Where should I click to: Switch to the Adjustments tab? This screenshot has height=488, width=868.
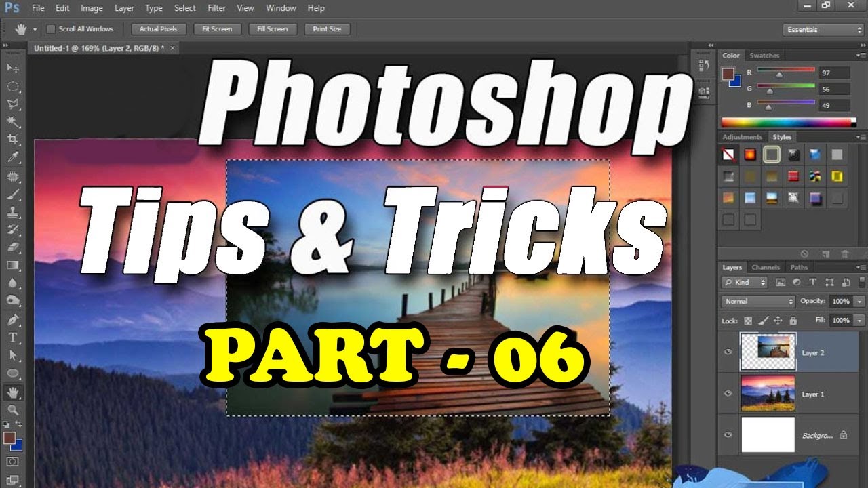[742, 137]
